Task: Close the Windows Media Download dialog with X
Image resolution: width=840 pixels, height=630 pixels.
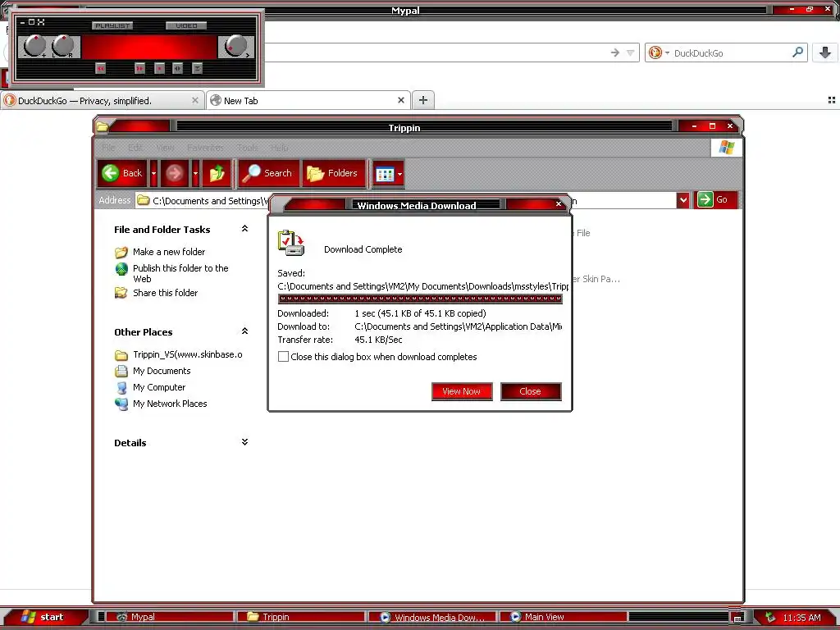Action: click(559, 203)
